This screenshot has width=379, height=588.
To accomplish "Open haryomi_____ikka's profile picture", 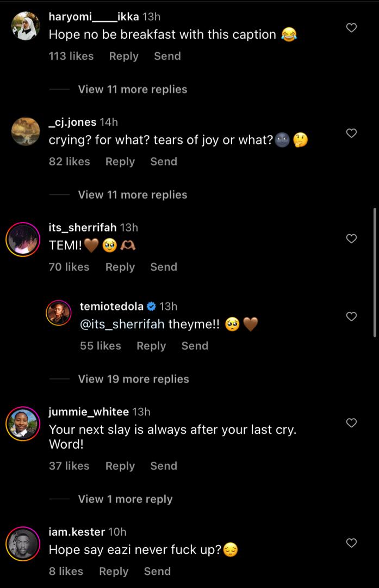I will pyautogui.click(x=26, y=26).
